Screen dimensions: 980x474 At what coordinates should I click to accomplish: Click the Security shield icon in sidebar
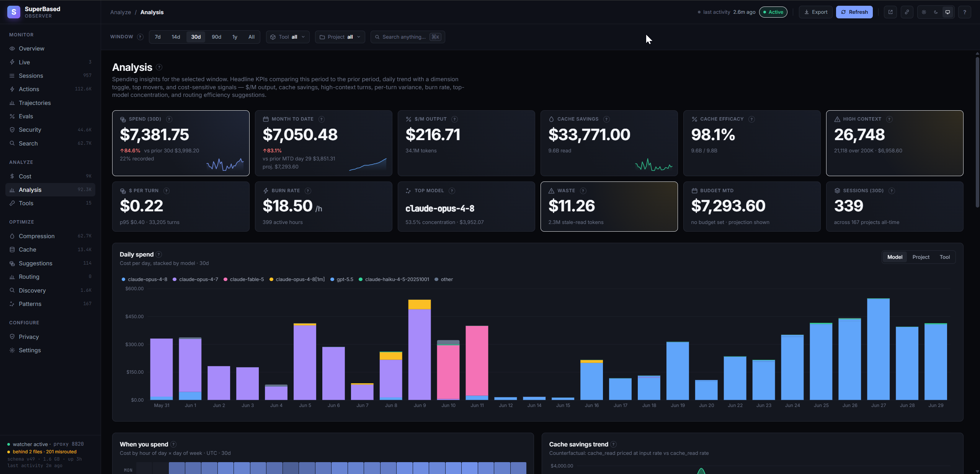click(x=12, y=130)
